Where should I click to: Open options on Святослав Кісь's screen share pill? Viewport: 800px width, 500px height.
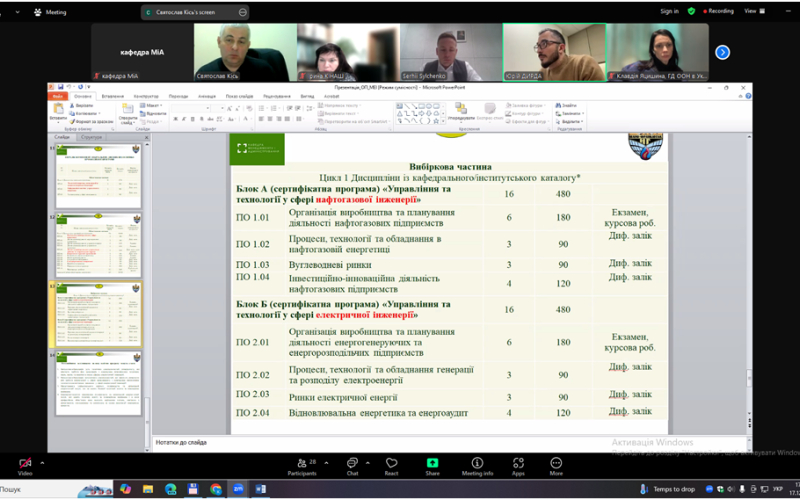click(242, 12)
